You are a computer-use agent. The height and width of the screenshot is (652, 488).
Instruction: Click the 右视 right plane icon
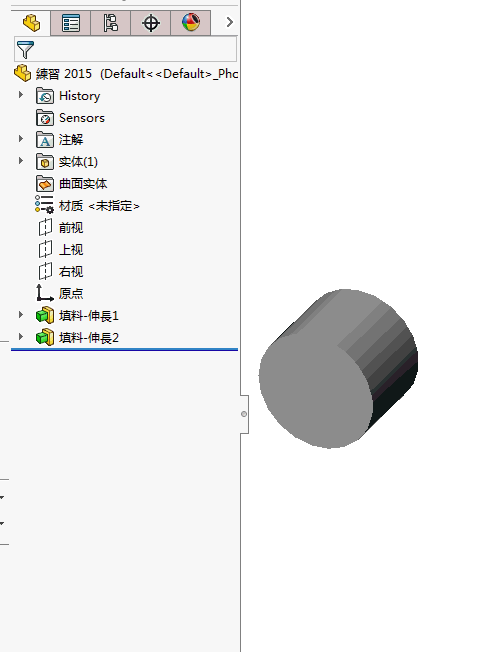point(45,272)
